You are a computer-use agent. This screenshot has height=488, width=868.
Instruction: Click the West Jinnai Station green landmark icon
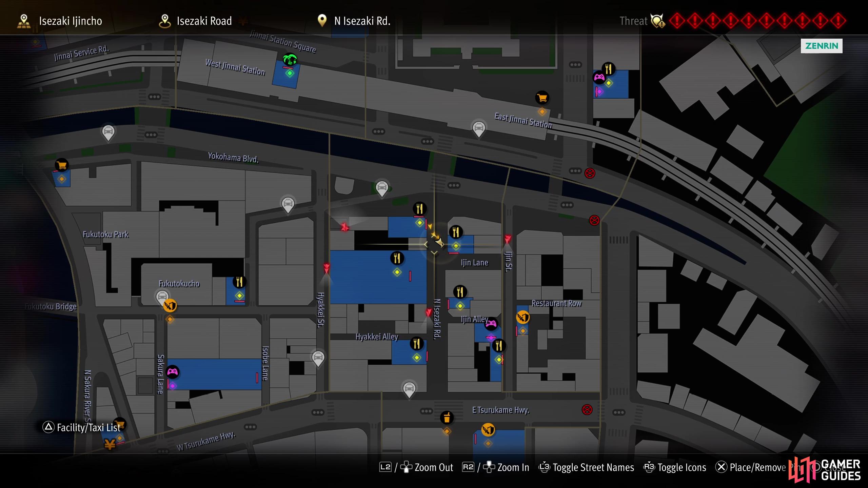(290, 60)
